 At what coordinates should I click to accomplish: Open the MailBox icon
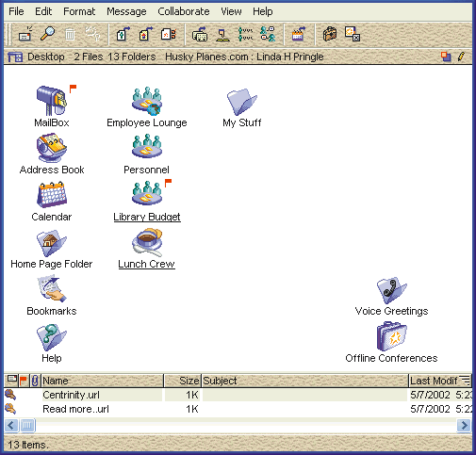pos(52,100)
